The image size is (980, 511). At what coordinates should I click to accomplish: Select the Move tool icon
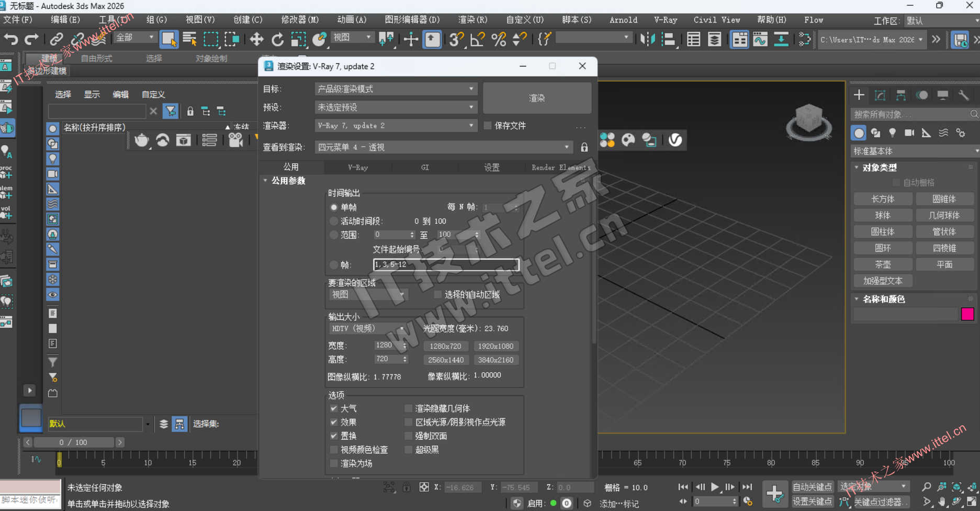256,39
